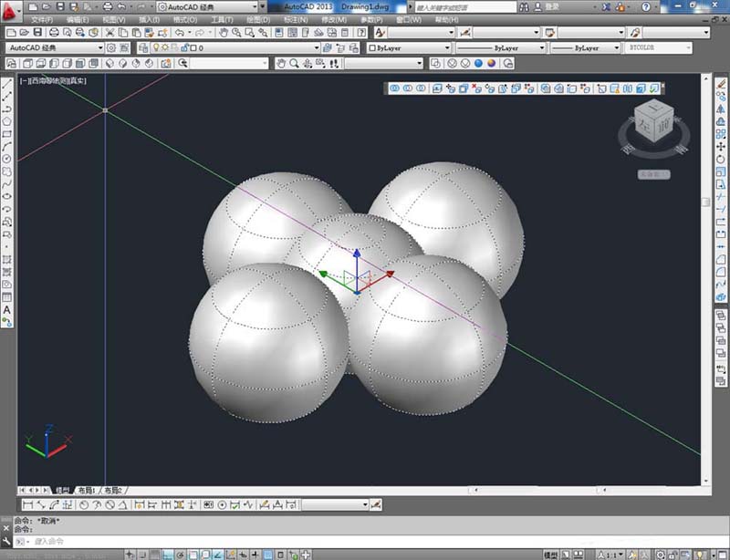Click the 模型 status bar button
730x560 pixels.
point(551,555)
